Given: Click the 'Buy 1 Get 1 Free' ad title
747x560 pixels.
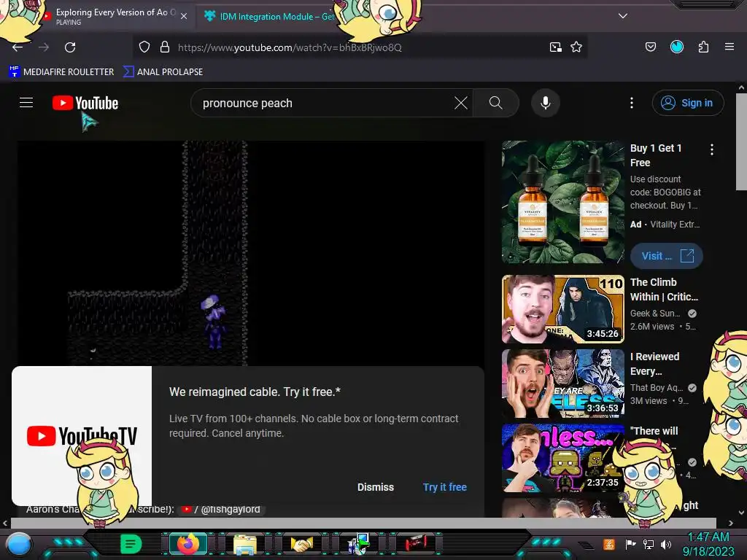Looking at the screenshot, I should click(656, 155).
